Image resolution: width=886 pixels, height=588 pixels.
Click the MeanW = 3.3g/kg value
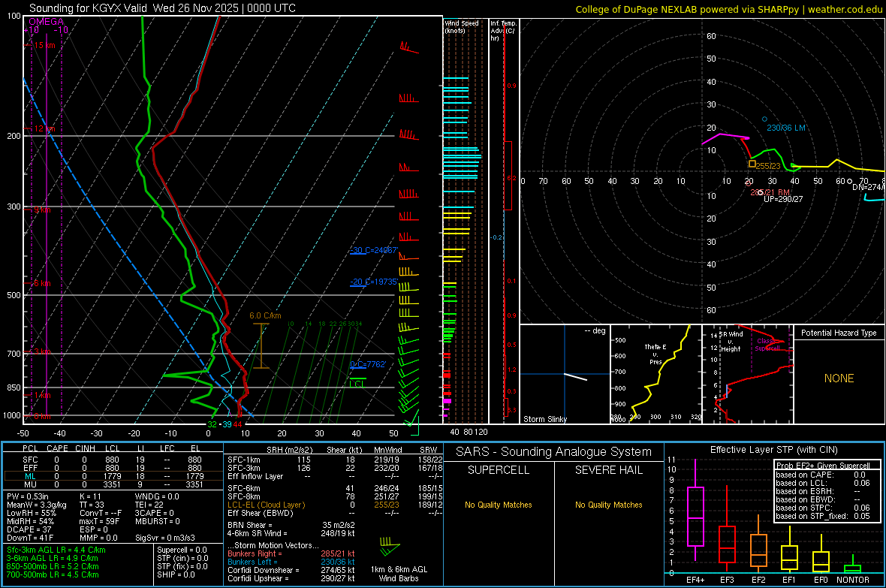pos(37,505)
